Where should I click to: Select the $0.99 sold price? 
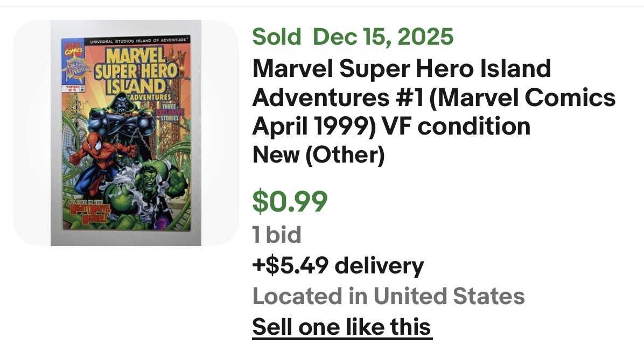pyautogui.click(x=290, y=202)
